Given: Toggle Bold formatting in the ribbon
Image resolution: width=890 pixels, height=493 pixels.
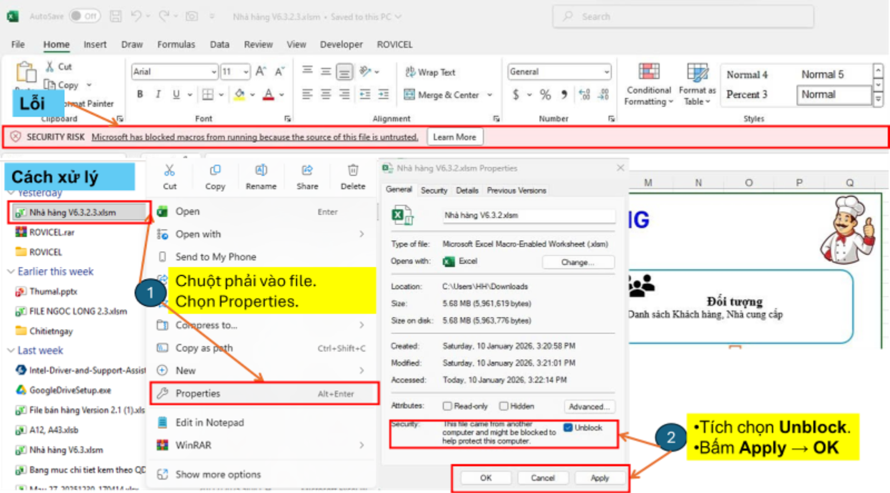Looking at the screenshot, I should click(140, 95).
